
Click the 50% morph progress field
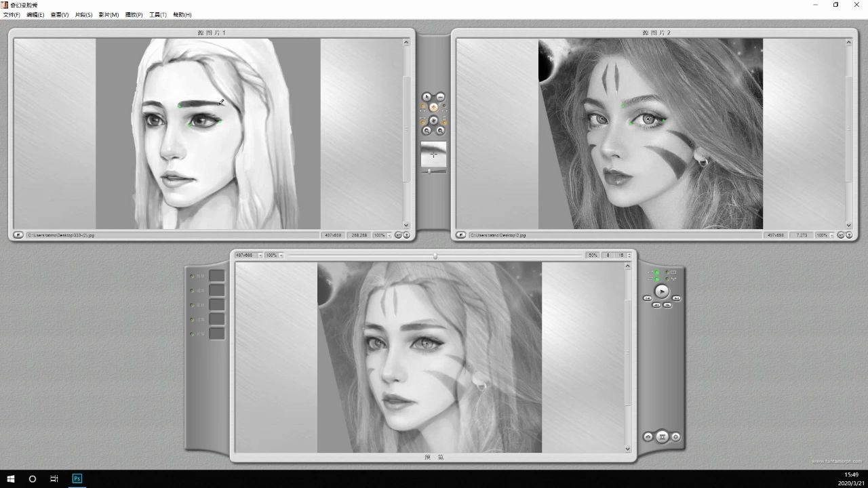(x=593, y=256)
